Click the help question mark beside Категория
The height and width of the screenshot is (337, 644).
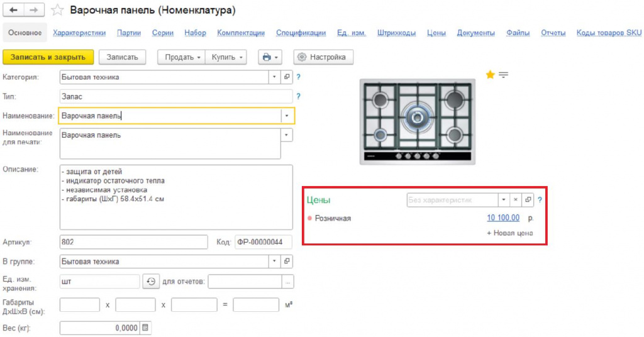299,77
